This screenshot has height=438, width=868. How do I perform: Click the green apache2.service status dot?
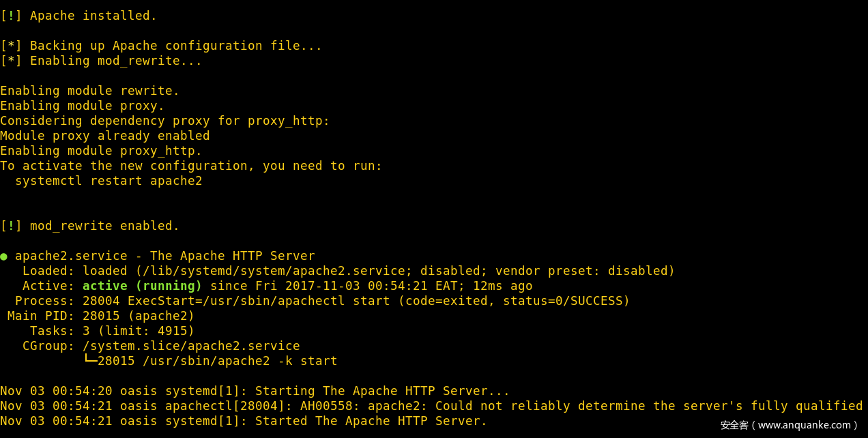(x=4, y=257)
